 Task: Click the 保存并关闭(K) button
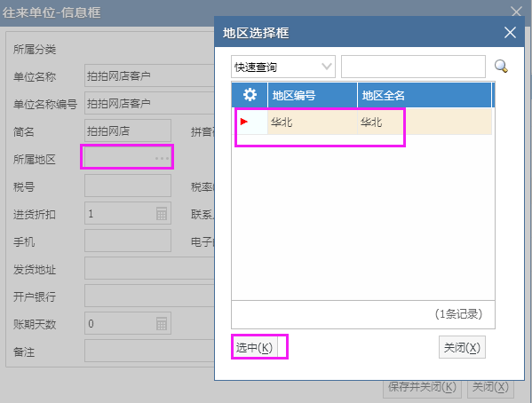click(x=423, y=387)
